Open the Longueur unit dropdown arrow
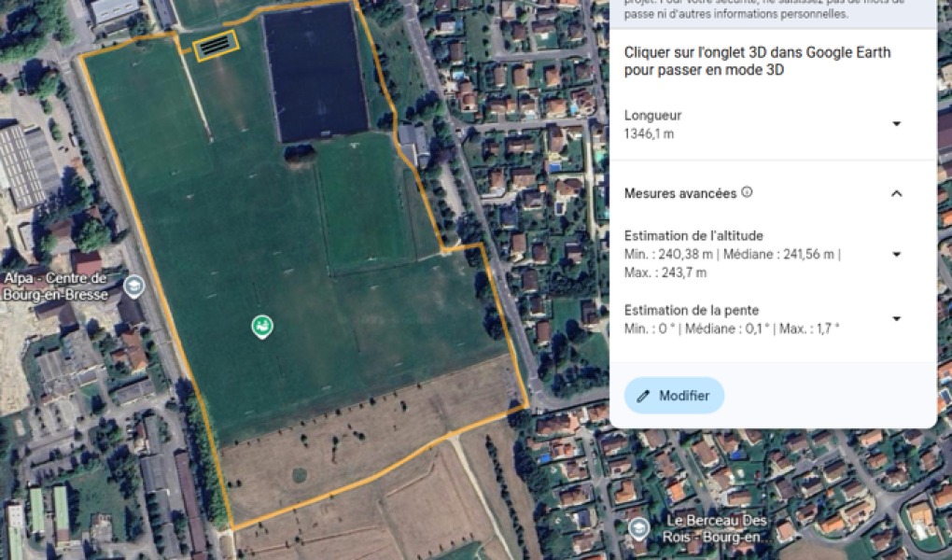 click(896, 124)
